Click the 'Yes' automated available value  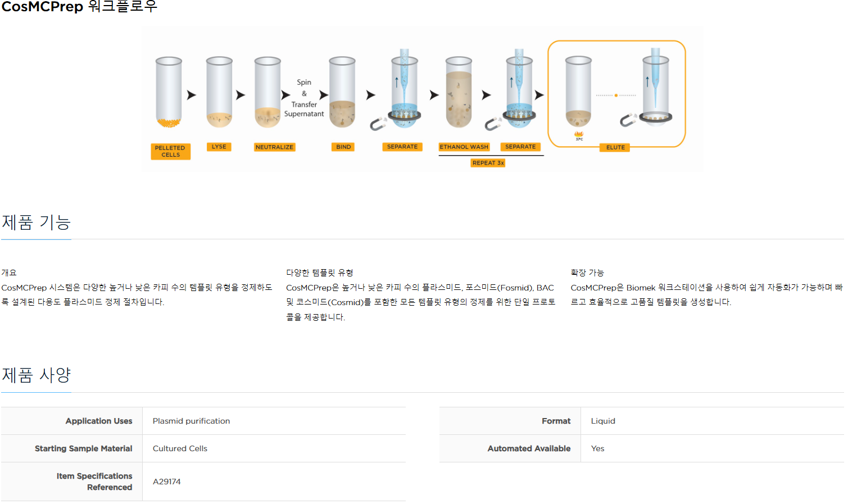[x=597, y=448]
